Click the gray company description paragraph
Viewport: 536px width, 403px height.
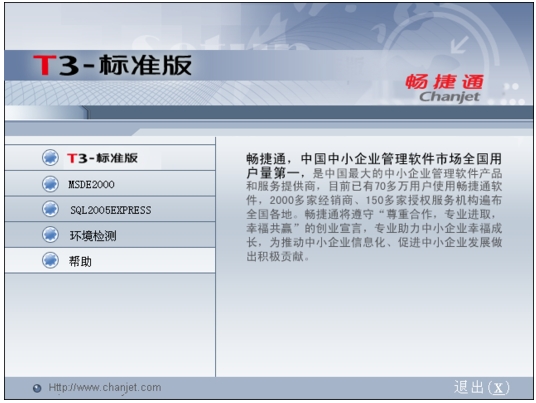(374, 214)
